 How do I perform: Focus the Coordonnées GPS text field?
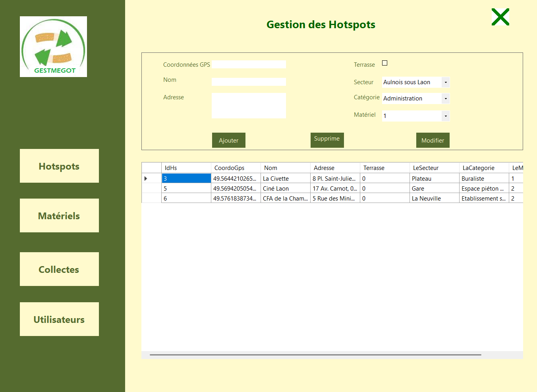249,64
